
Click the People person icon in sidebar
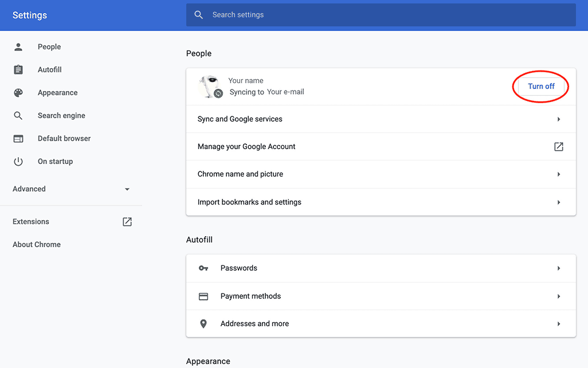tap(18, 47)
